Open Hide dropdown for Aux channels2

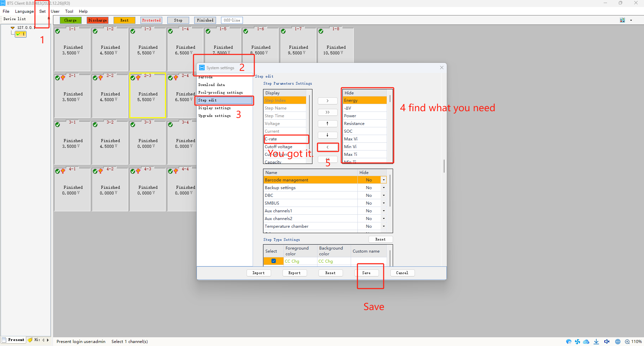point(384,219)
